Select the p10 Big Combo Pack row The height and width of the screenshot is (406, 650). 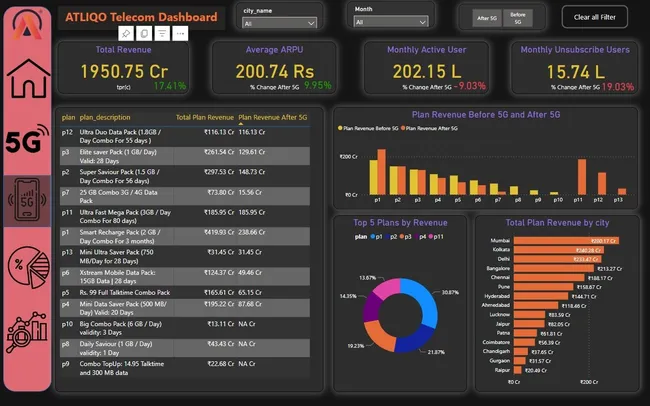185,328
